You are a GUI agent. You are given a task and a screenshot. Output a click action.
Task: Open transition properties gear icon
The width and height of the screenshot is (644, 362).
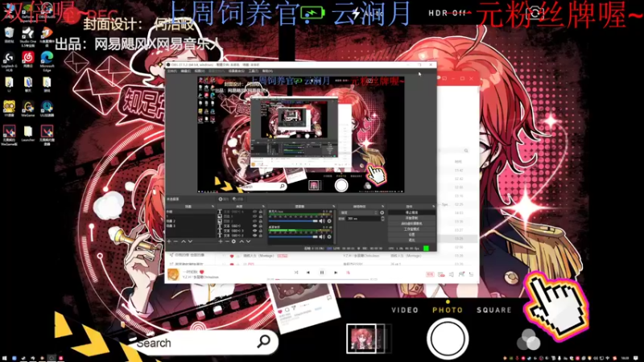tap(382, 212)
